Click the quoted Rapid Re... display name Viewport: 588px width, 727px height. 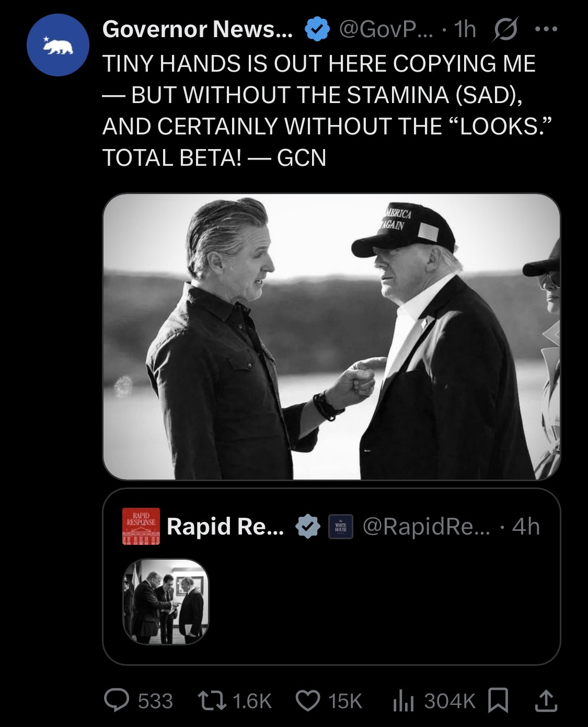coord(225,526)
